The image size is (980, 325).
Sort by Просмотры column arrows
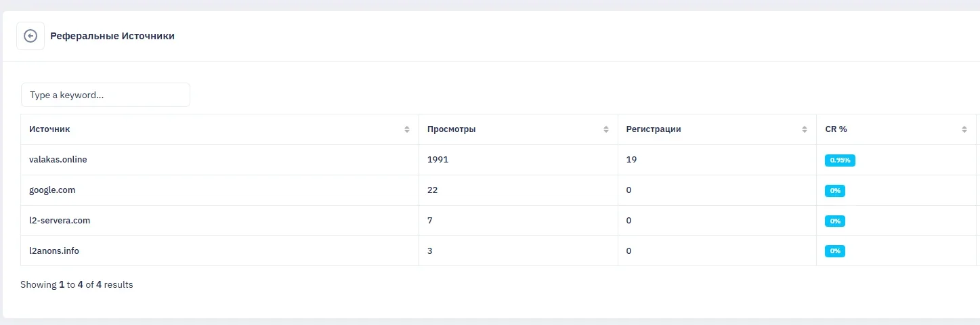click(x=606, y=129)
